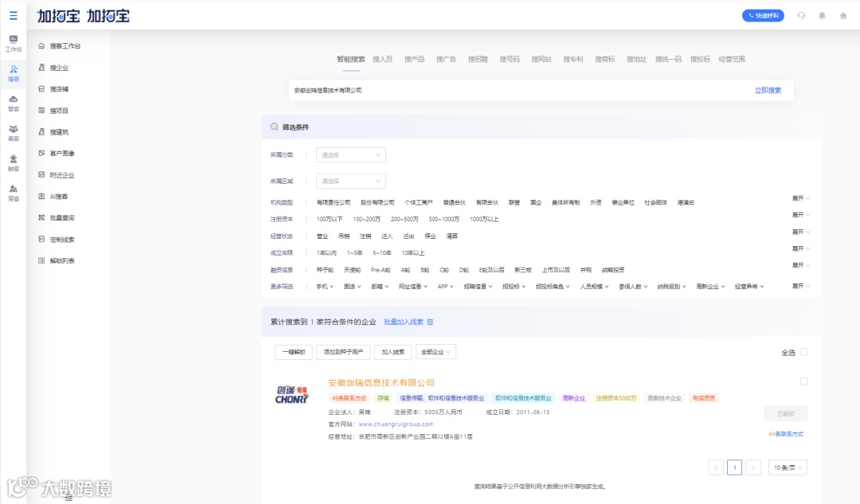Open the 全部企业 dropdown
The width and height of the screenshot is (860, 504).
[x=436, y=352]
